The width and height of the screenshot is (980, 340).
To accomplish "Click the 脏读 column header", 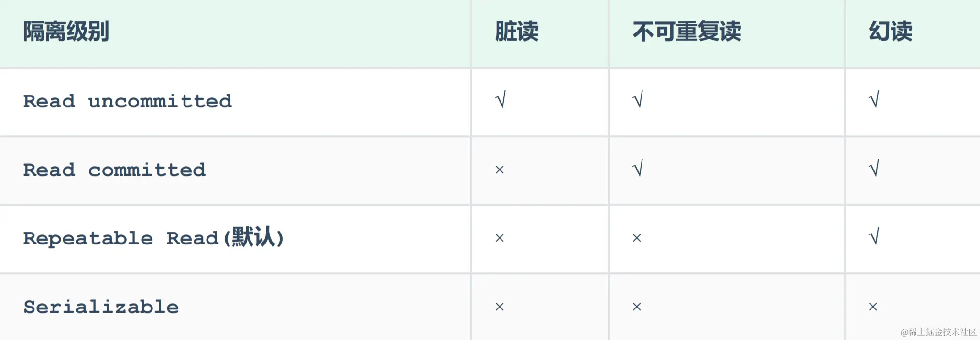I will 516,32.
